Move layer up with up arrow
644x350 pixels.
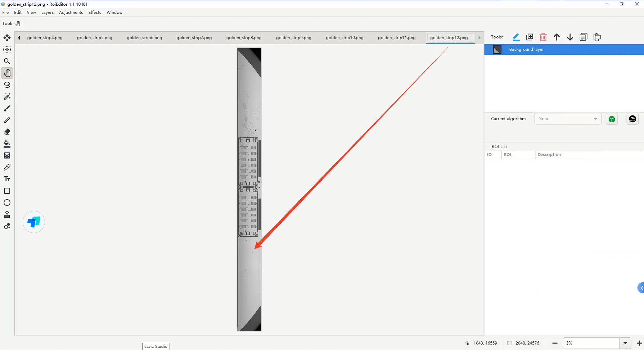557,37
